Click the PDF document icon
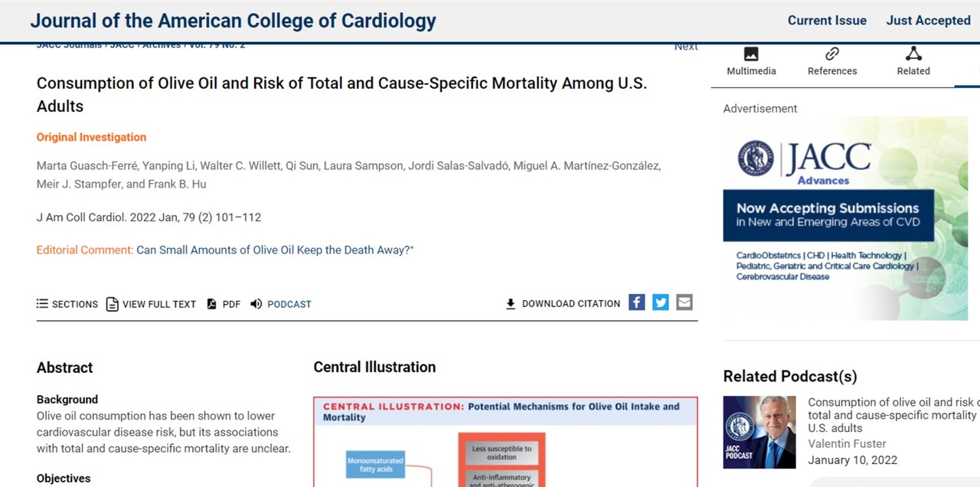This screenshot has height=487, width=980. pyautogui.click(x=212, y=304)
